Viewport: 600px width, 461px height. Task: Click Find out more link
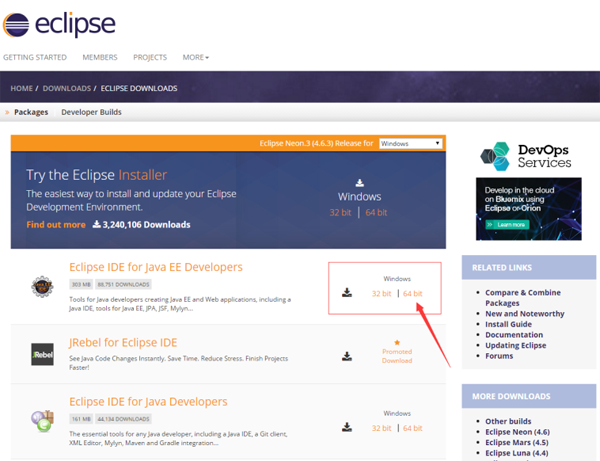pos(56,225)
